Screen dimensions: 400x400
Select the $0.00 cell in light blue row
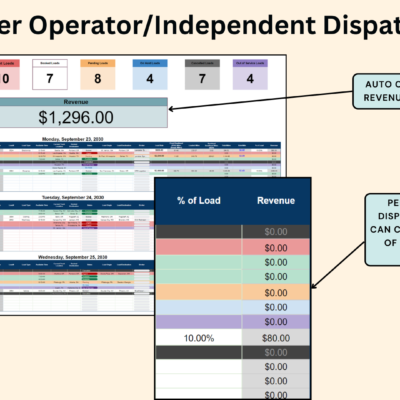pos(276,307)
